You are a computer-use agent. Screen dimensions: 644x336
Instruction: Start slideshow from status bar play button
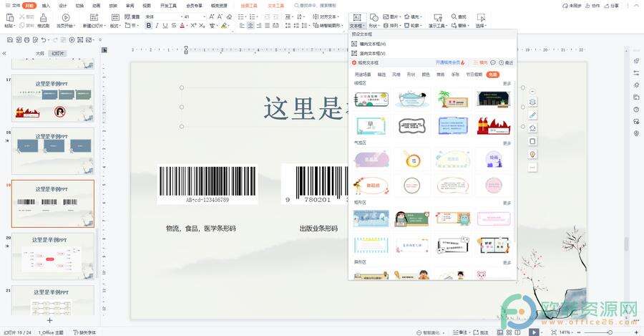coord(534,332)
